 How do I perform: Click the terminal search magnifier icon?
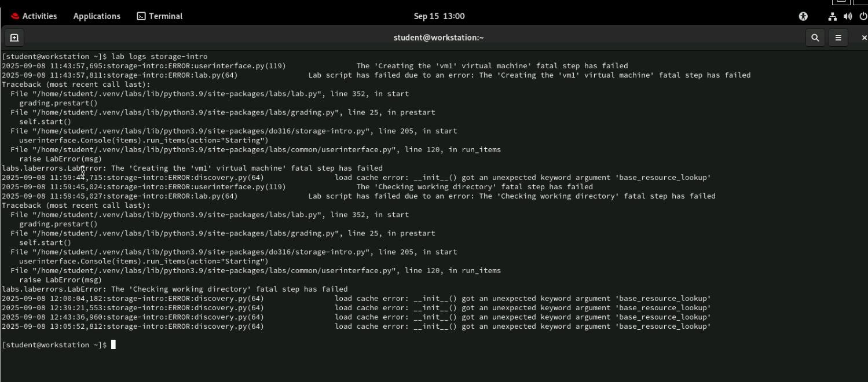pyautogui.click(x=815, y=38)
